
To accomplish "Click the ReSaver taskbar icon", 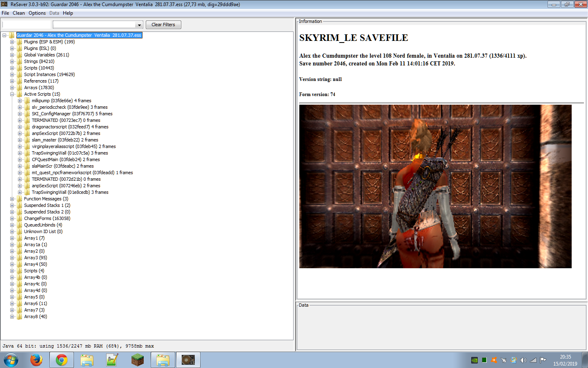I will [x=188, y=360].
